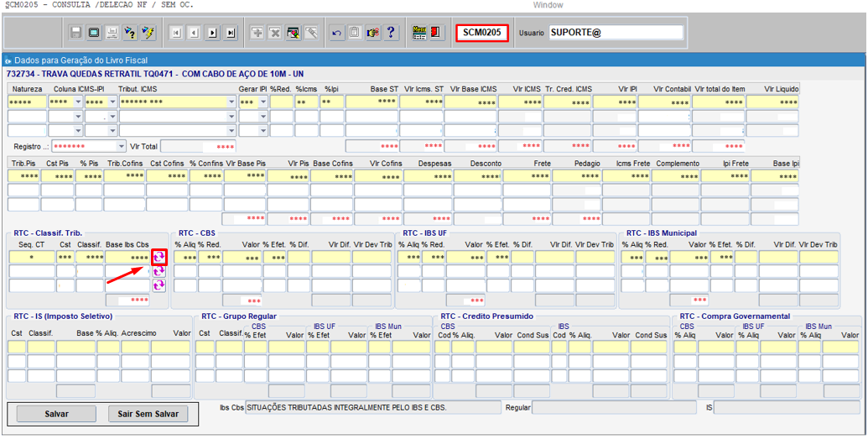
Task: Click the second-row purple refresh icon
Action: coord(159,272)
